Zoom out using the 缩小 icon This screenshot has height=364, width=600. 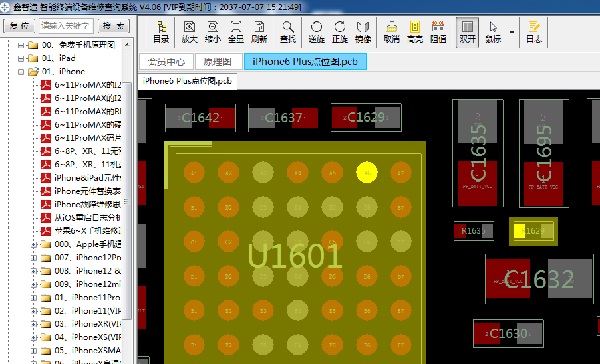coord(213,32)
